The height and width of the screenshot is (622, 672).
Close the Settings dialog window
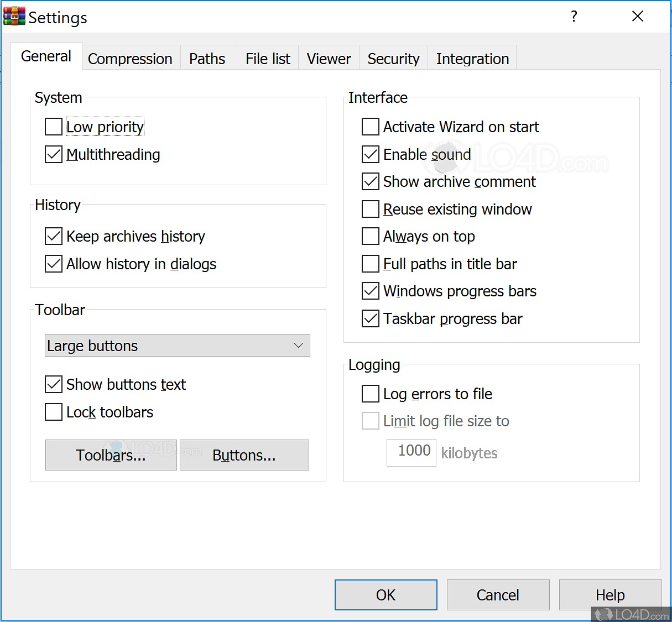pos(637,17)
